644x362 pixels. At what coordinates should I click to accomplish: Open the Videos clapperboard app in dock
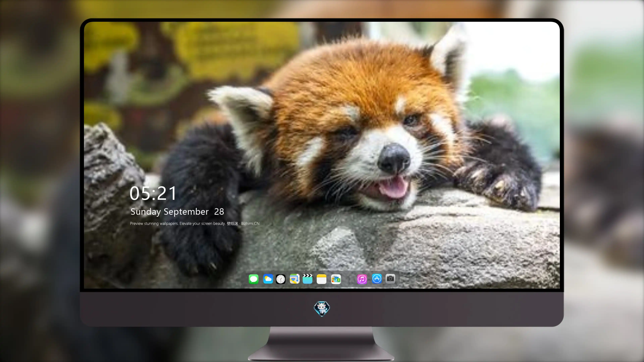(308, 279)
